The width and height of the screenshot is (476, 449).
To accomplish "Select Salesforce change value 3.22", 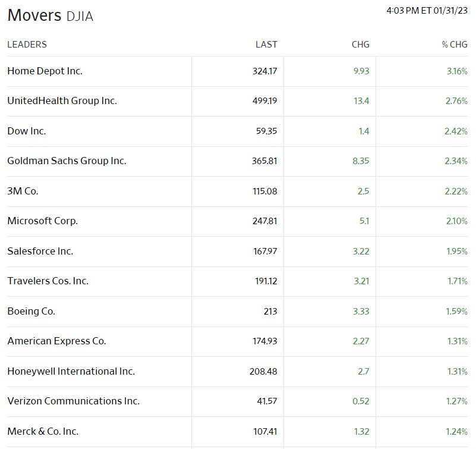I will tap(361, 251).
